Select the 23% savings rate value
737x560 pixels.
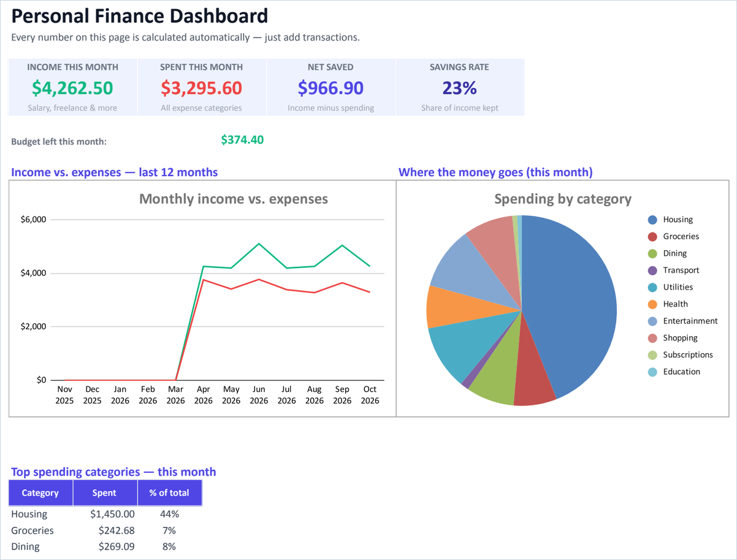point(459,88)
